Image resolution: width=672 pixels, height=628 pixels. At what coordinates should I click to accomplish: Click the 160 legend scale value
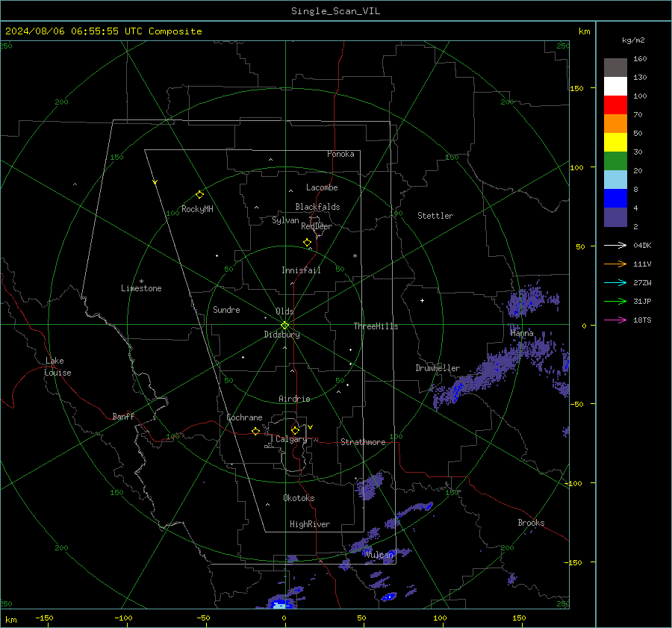[640, 59]
